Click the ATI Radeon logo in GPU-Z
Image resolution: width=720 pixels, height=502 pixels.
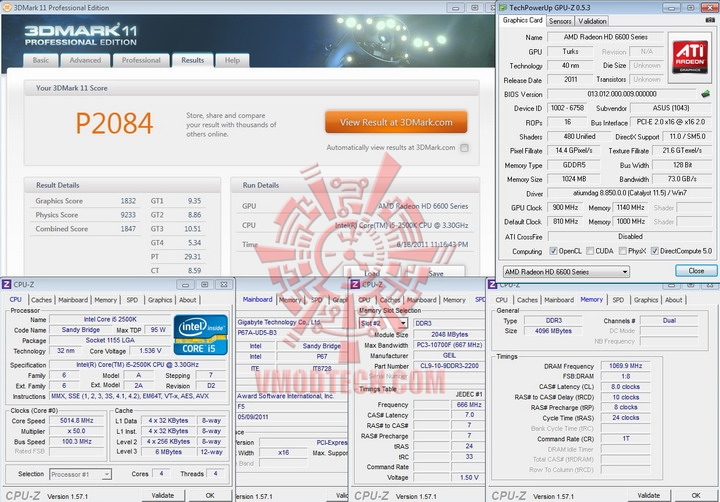click(x=690, y=57)
